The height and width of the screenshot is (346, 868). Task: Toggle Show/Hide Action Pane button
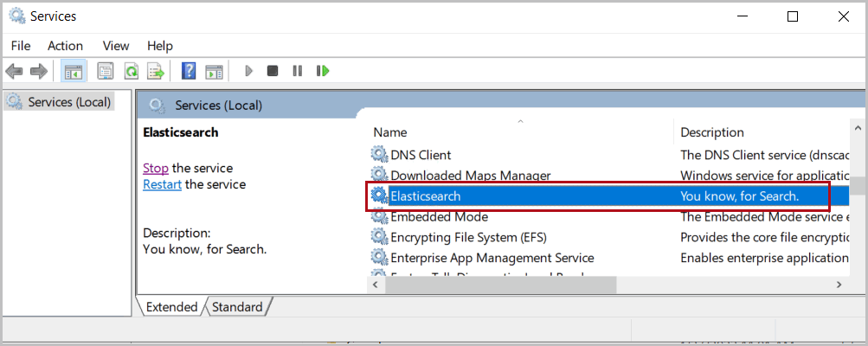214,71
